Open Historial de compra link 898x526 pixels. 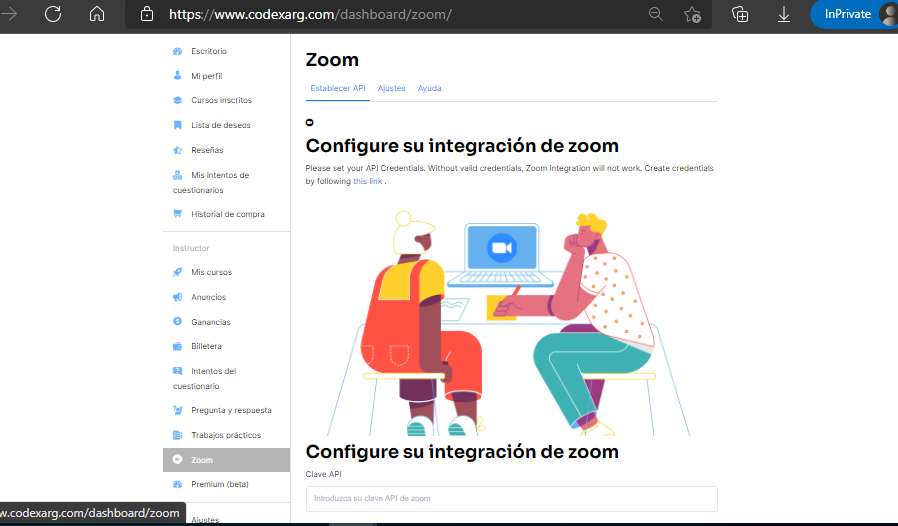point(228,214)
